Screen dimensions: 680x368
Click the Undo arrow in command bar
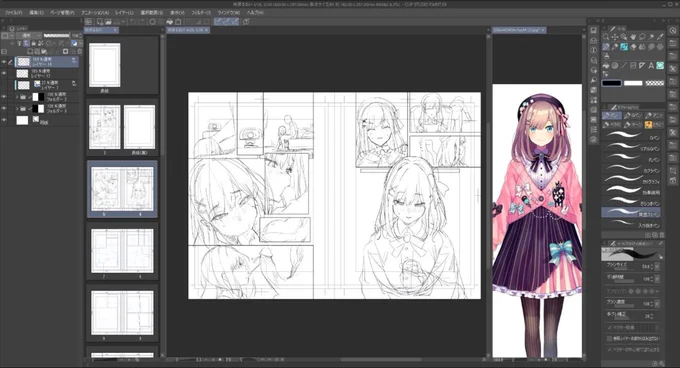pos(133,21)
